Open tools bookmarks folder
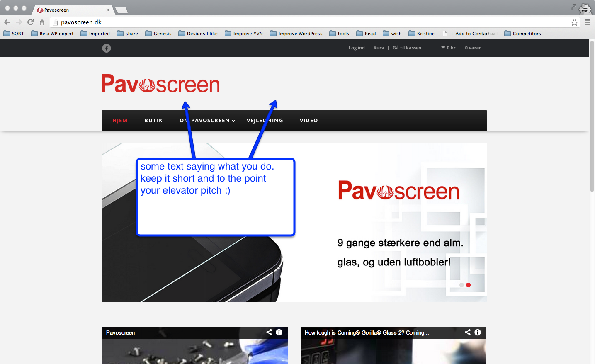595x364 pixels. pos(339,34)
